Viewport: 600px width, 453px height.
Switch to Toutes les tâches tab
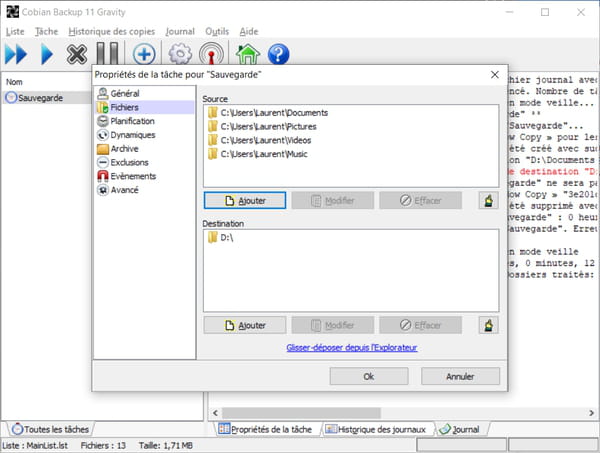[x=51, y=429]
